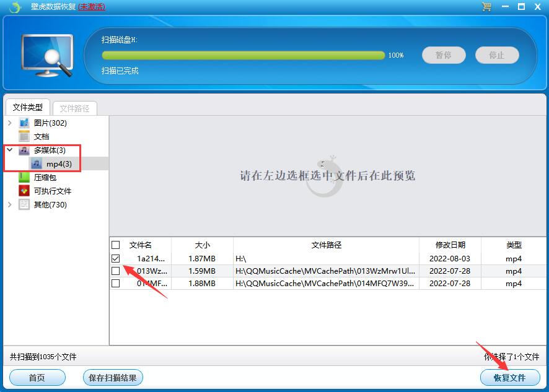Collapse the 多媒体(3) tree node
549x392 pixels.
click(x=10, y=150)
